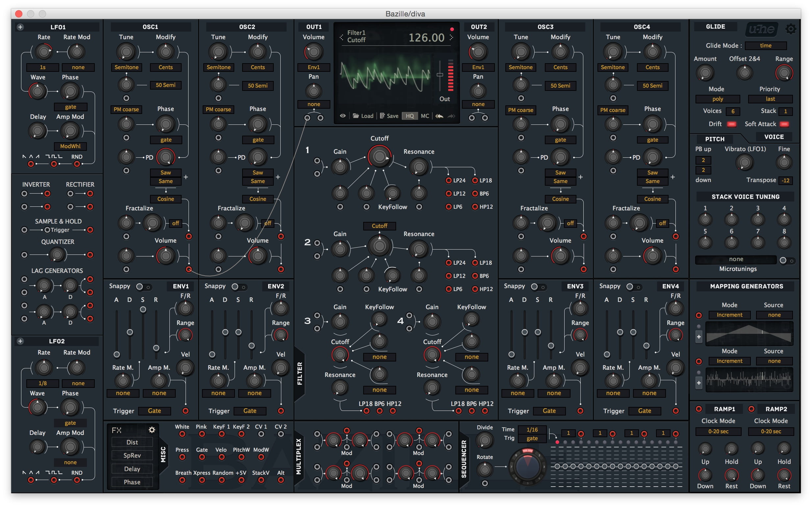Toggle ENV4 Snappy switch
This screenshot has height=507, width=812.
pos(634,287)
